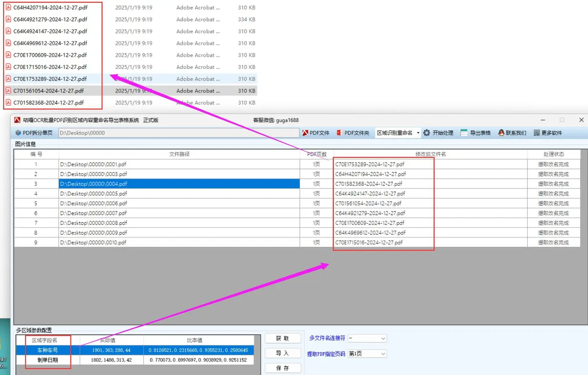Viewport: 588px width, 375px height.
Task: Click PDF icon of C70E1715016-2024-12-27.pdf in file list
Action: 8,67
